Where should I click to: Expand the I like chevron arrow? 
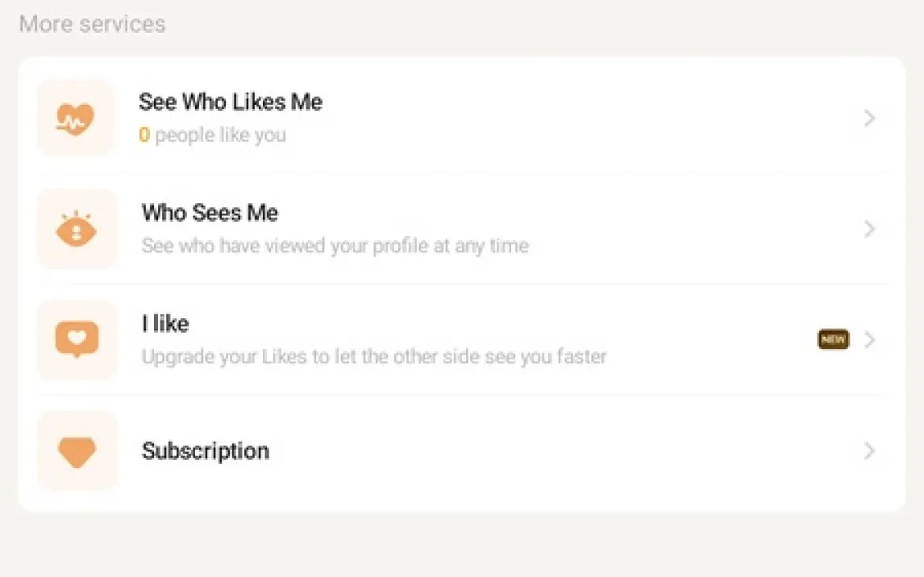click(x=869, y=340)
